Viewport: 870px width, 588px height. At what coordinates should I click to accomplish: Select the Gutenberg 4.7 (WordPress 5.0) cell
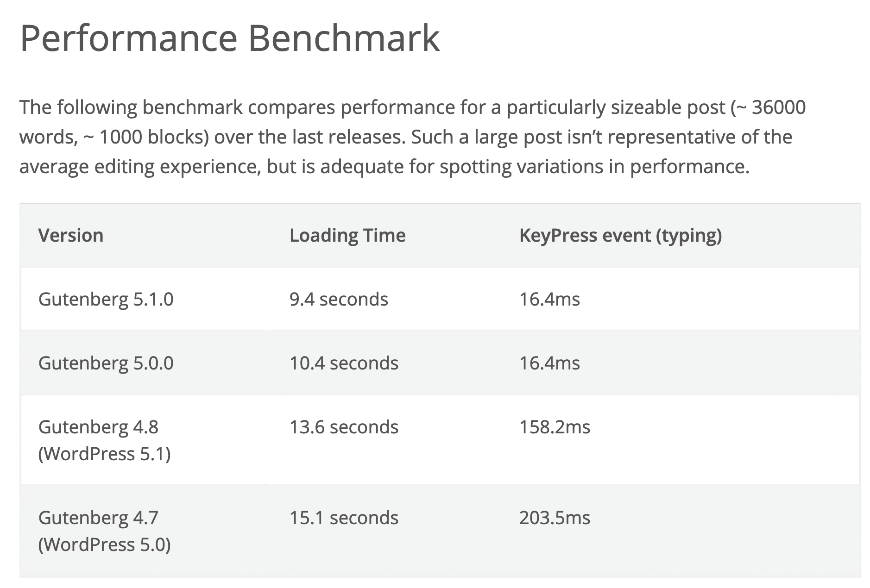point(104,531)
